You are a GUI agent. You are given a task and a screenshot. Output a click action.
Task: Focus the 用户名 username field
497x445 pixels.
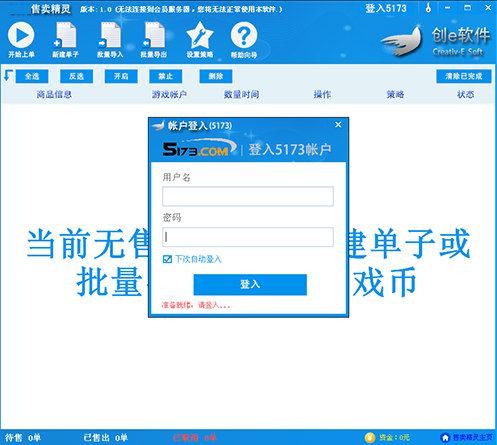click(248, 196)
